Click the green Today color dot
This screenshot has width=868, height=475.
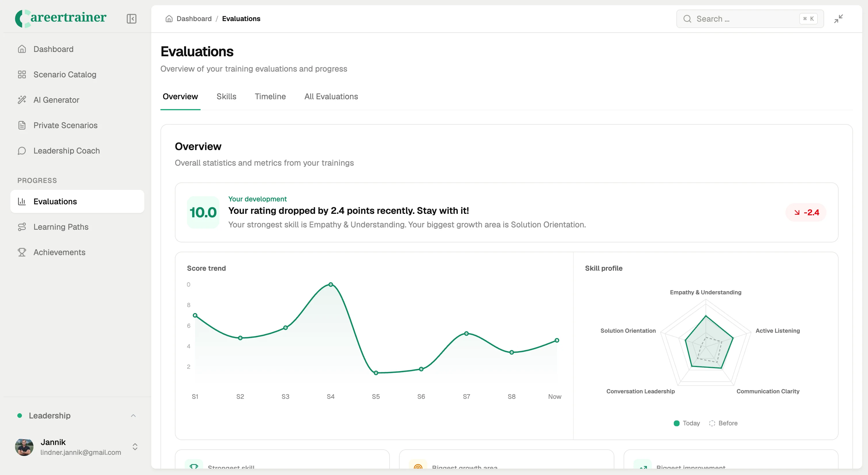pos(677,423)
